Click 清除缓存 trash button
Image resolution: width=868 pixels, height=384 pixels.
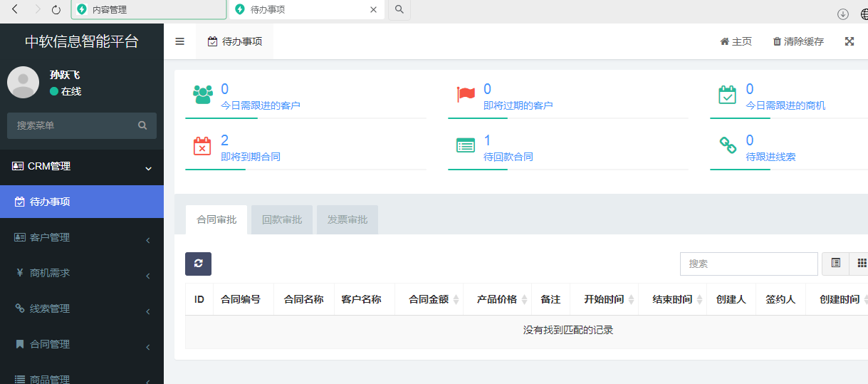pos(798,41)
